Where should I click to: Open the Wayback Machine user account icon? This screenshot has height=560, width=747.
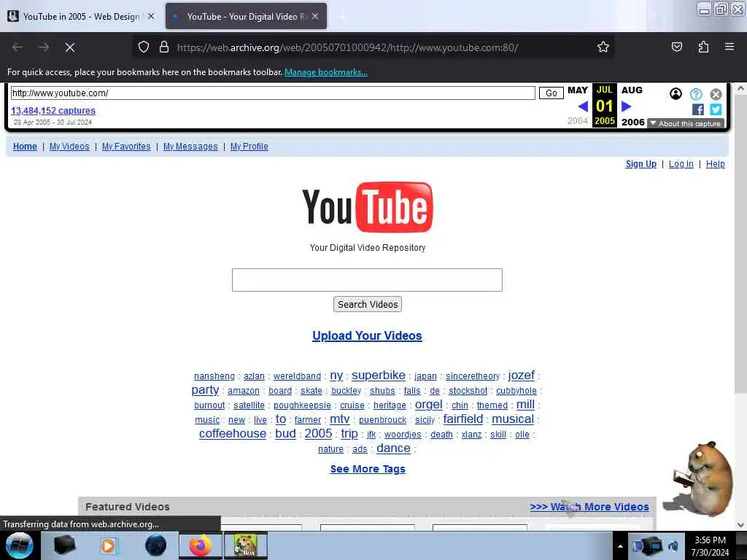[x=676, y=94]
